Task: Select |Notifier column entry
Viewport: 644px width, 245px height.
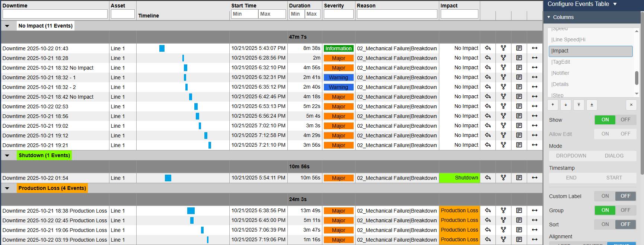Action: click(x=591, y=73)
